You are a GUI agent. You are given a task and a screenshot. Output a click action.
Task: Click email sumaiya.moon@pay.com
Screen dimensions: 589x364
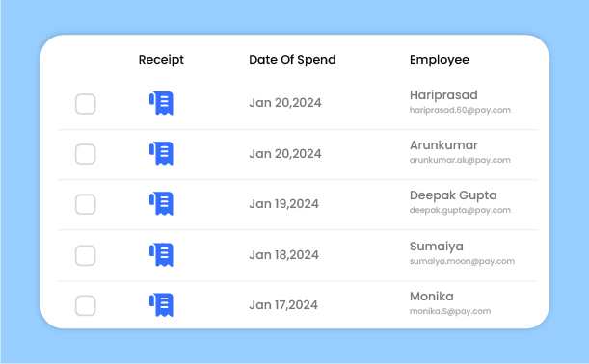[x=462, y=261]
